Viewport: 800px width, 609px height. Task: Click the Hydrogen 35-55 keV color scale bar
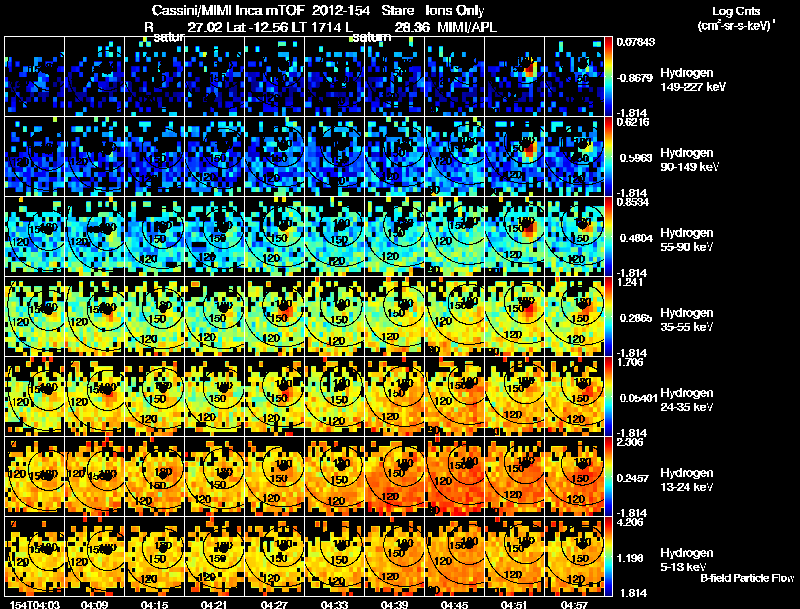pyautogui.click(x=608, y=316)
